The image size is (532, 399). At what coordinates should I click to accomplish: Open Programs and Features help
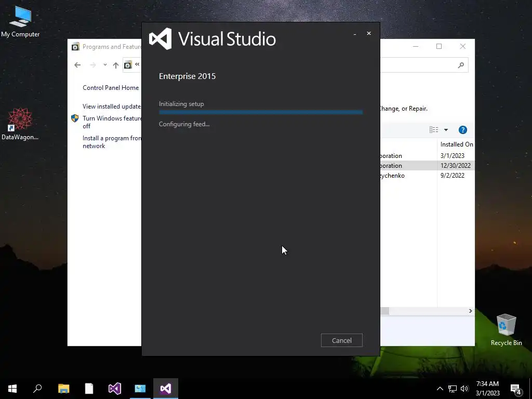point(463,130)
